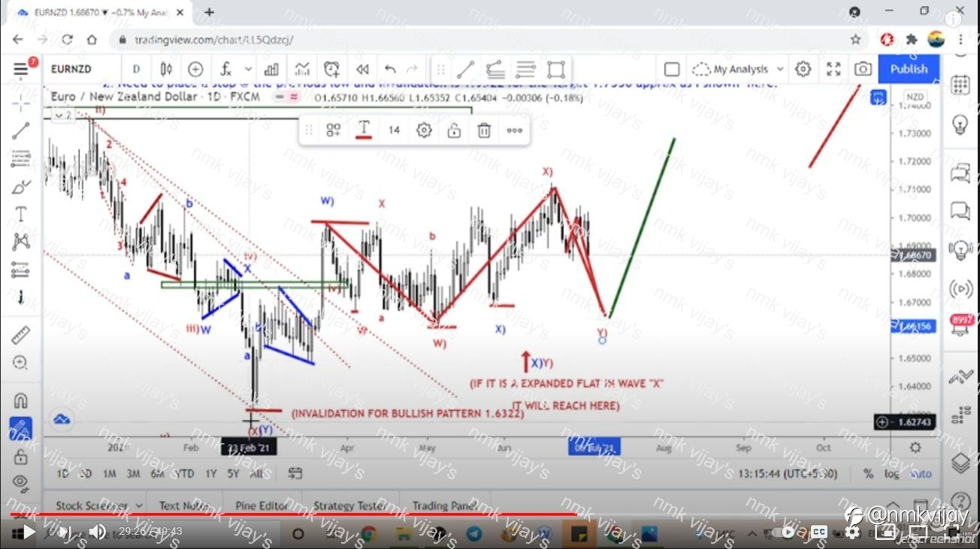Open the My Analysis layout dropdown
980x549 pixels.
click(738, 69)
